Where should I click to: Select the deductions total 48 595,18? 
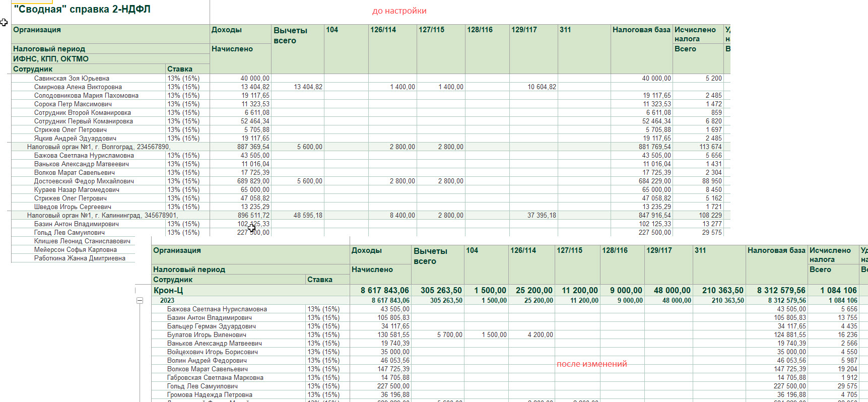308,215
